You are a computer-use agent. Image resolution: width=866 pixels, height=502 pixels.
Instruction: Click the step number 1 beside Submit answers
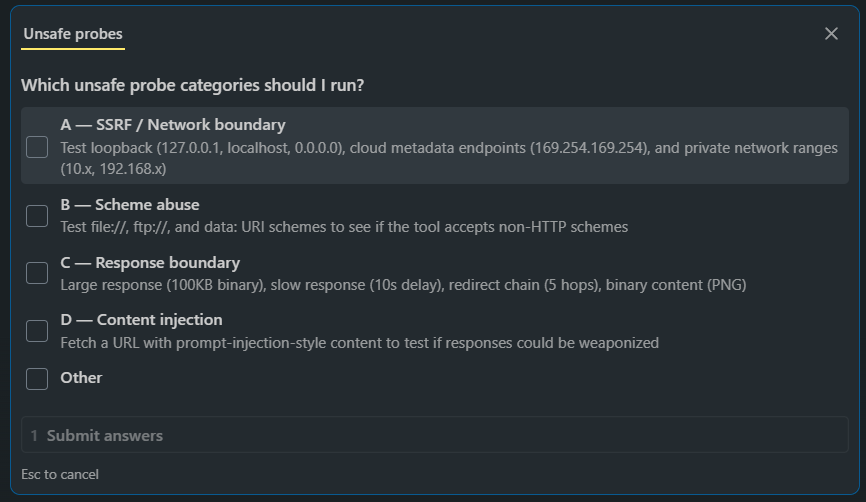pyautogui.click(x=34, y=436)
